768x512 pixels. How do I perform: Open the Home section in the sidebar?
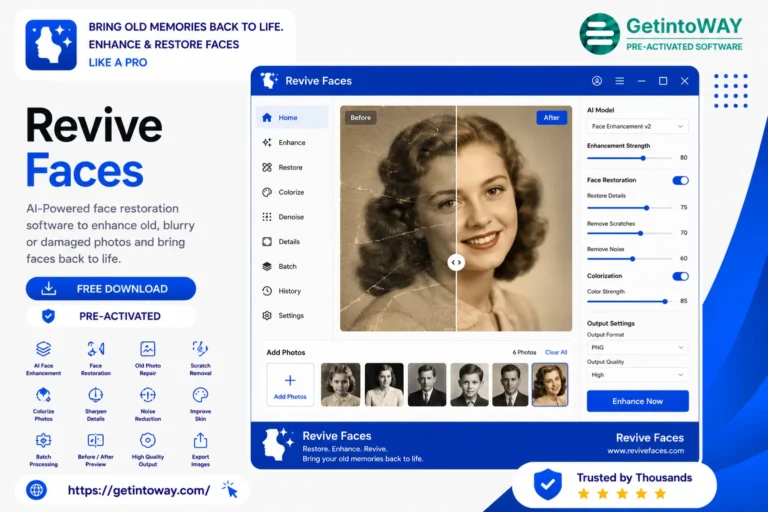[292, 118]
